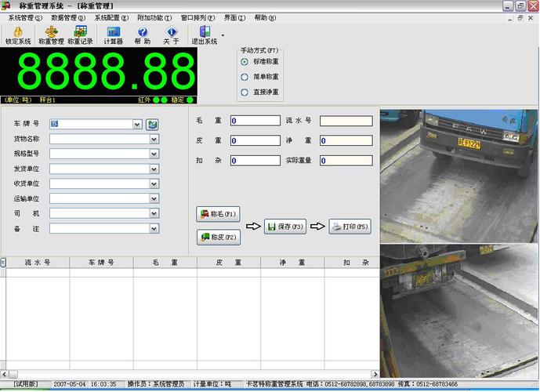Expand the 司机 driver dropdown
Viewport: 540px width, 392px height.
pyautogui.click(x=154, y=213)
